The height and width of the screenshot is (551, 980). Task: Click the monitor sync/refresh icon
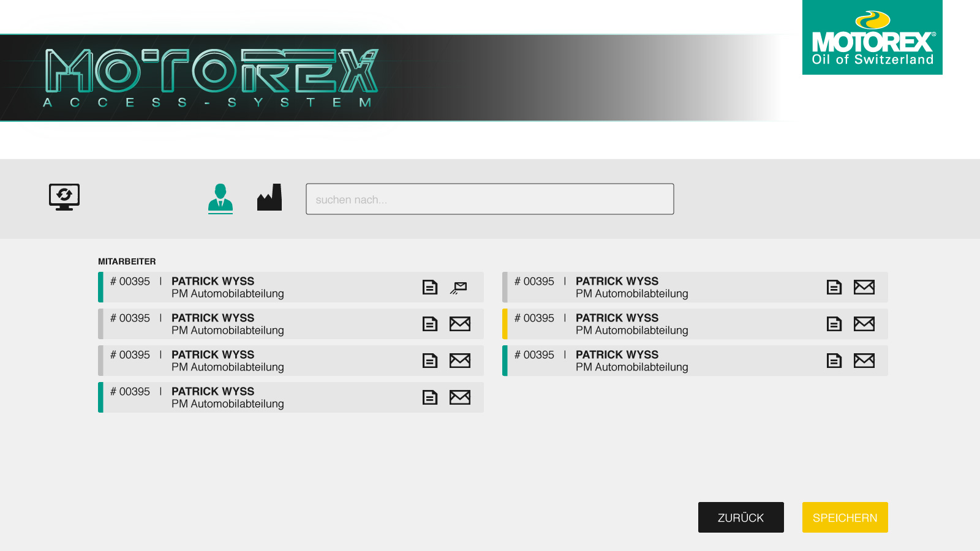click(x=64, y=197)
